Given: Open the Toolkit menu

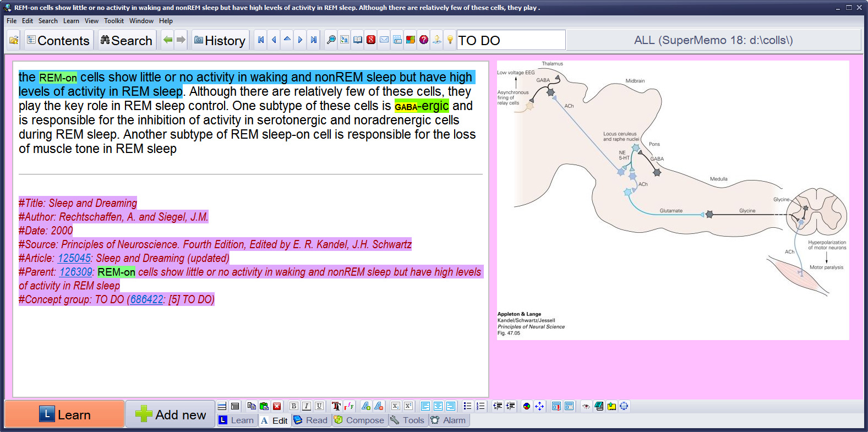Looking at the screenshot, I should click(114, 21).
